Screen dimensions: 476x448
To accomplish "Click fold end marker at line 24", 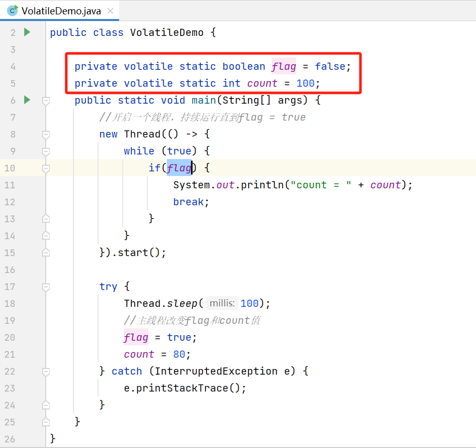I will [x=46, y=404].
